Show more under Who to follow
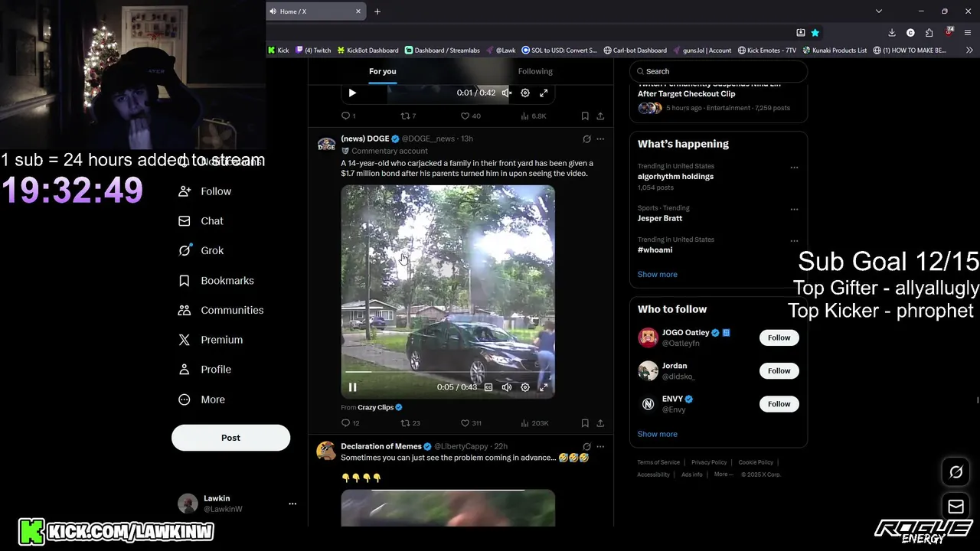Image resolution: width=980 pixels, height=551 pixels. [x=657, y=434]
